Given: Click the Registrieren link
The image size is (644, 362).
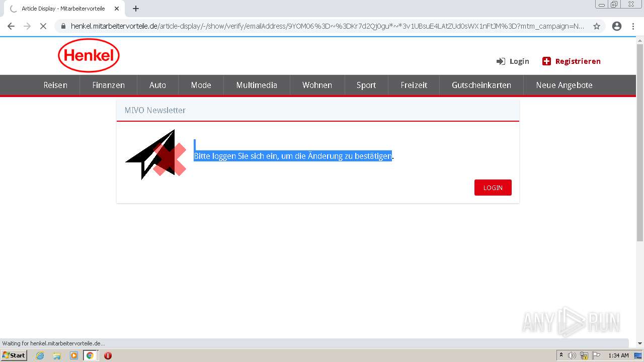Looking at the screenshot, I should click(x=578, y=61).
